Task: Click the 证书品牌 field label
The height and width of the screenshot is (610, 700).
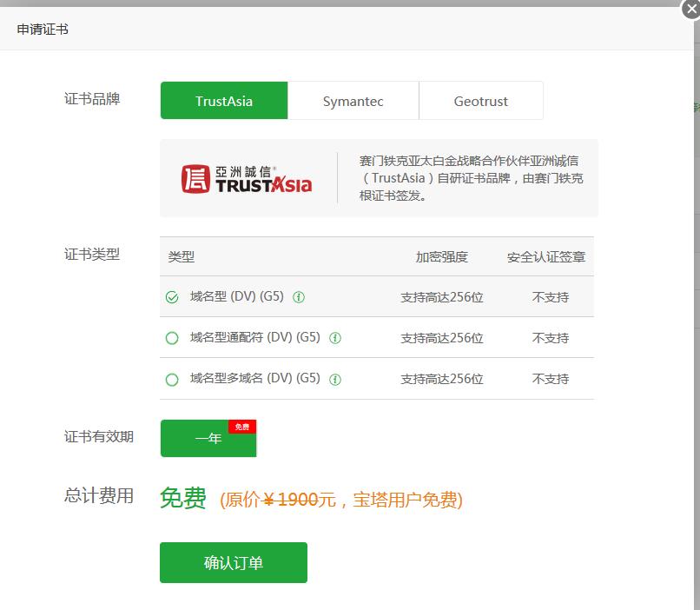Action: click(x=92, y=99)
